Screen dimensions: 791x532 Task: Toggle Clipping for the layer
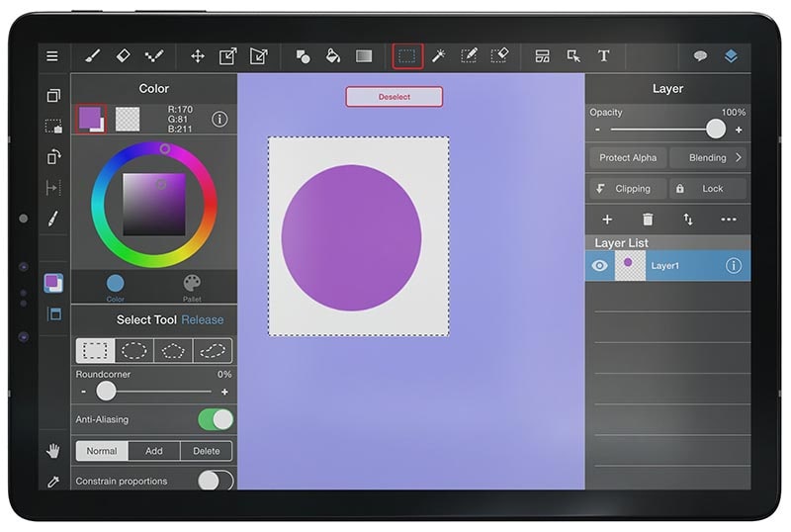coord(628,189)
